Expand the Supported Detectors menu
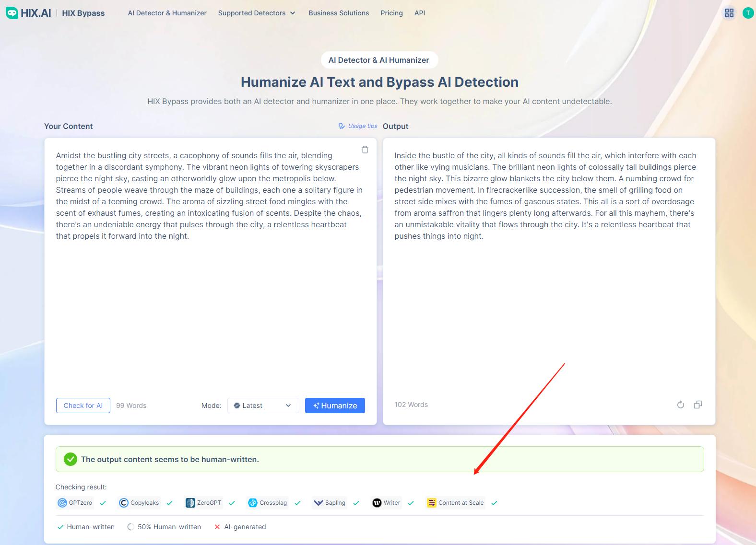 point(257,13)
